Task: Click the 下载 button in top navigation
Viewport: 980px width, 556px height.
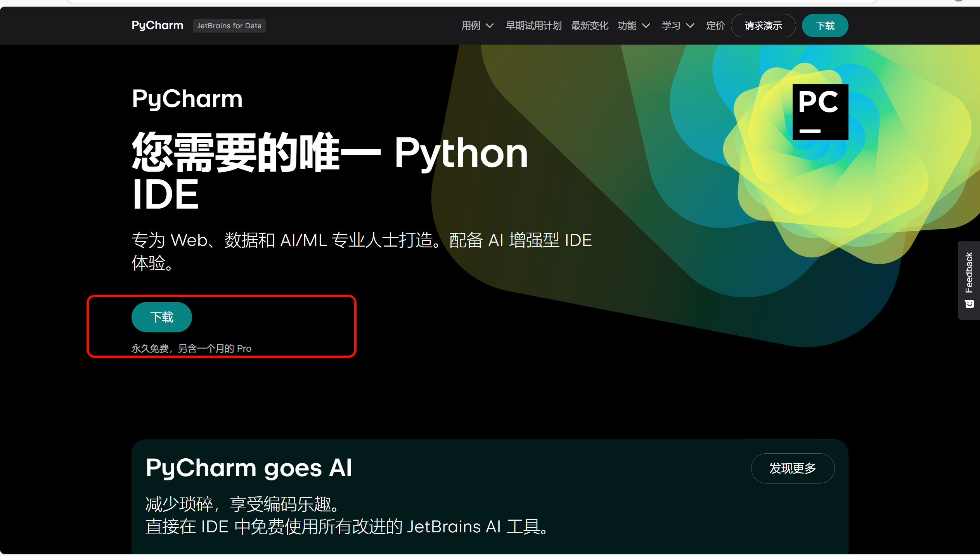Action: tap(825, 26)
